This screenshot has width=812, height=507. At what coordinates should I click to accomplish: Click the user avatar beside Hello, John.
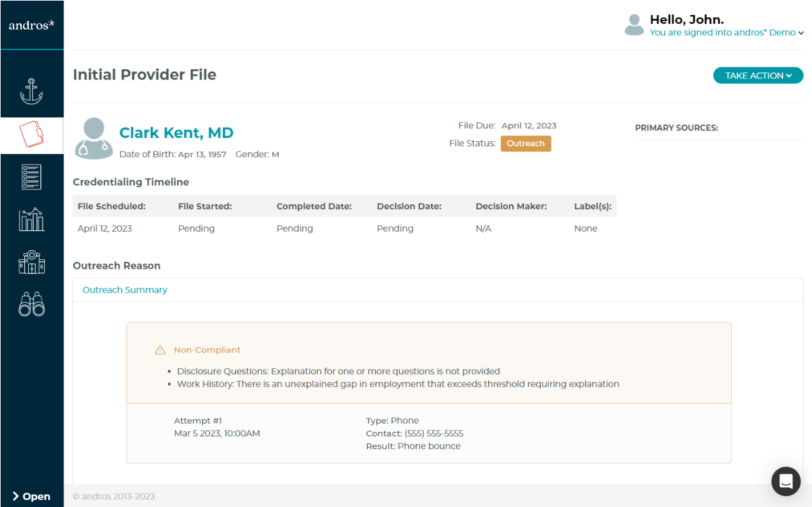tap(634, 25)
